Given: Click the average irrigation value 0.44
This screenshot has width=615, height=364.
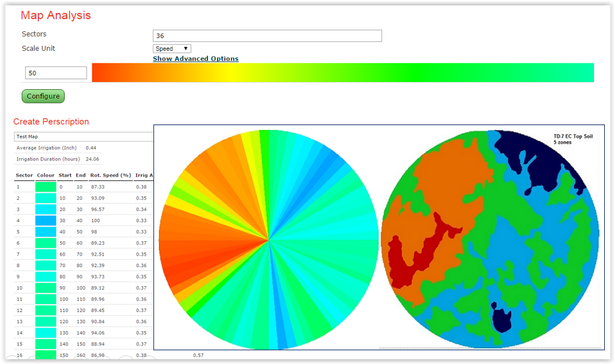Looking at the screenshot, I should (x=91, y=148).
